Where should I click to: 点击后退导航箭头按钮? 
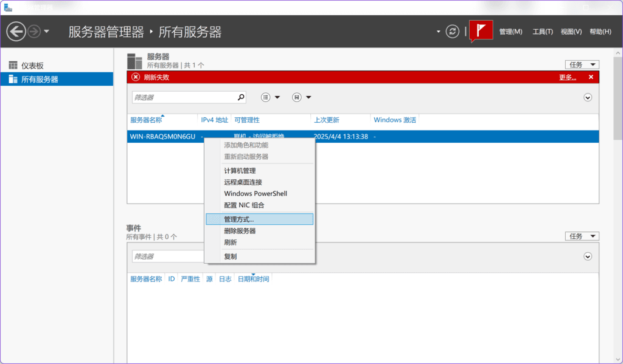16,31
